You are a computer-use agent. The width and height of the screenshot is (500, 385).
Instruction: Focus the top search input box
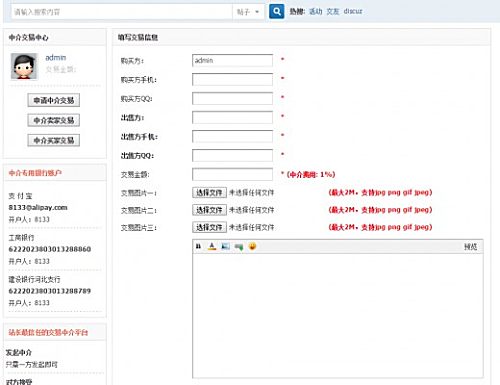[x=122, y=12]
